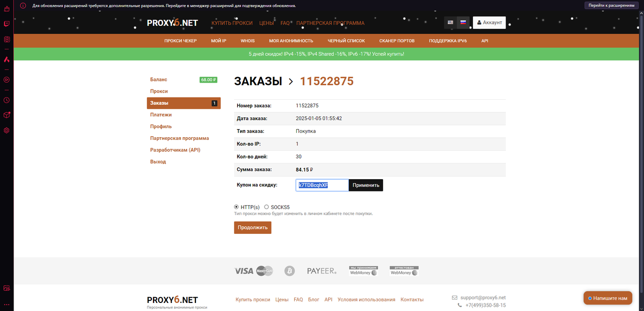This screenshot has height=311, width=644.
Task: Open СКАНЕР ПОРТОВ tool tab
Action: [x=397, y=41]
